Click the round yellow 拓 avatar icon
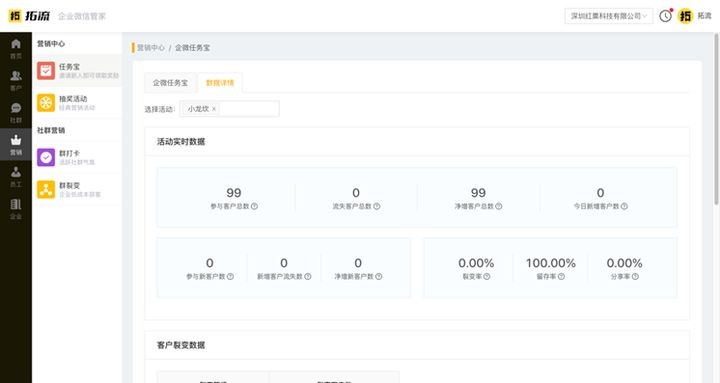Viewport: 720px width, 383px height. tap(685, 16)
